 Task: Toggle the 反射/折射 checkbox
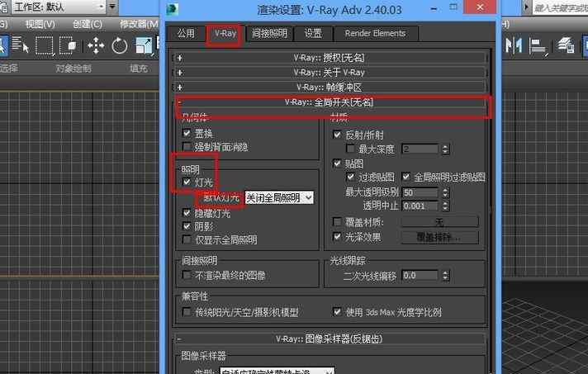(337, 135)
